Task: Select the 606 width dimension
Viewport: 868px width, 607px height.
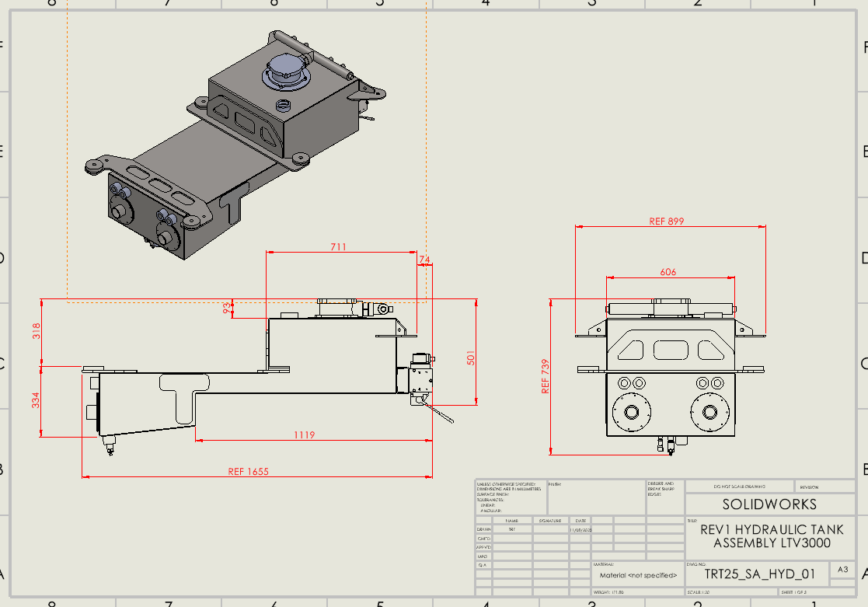Action: (668, 272)
